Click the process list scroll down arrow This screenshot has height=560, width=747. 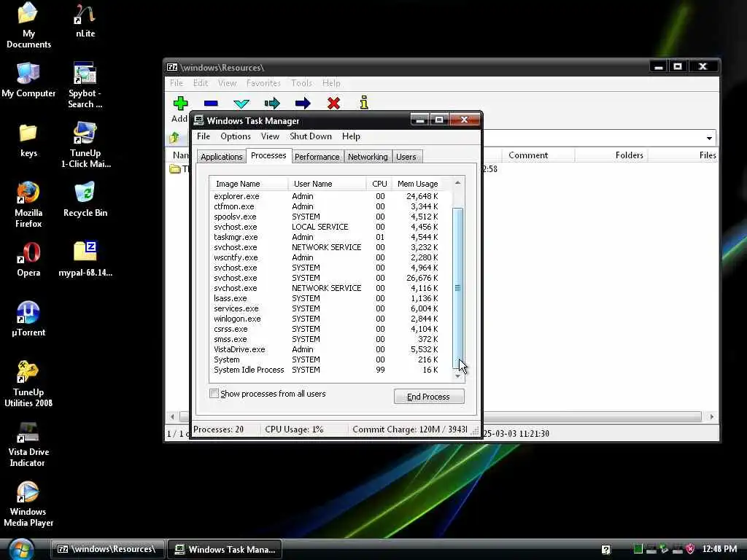457,376
